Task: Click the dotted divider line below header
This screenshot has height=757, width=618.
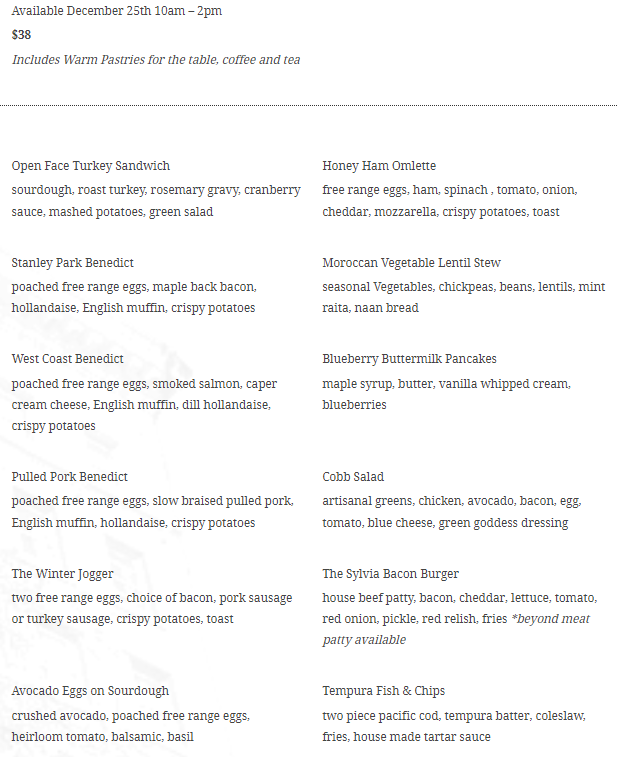Action: click(x=309, y=105)
